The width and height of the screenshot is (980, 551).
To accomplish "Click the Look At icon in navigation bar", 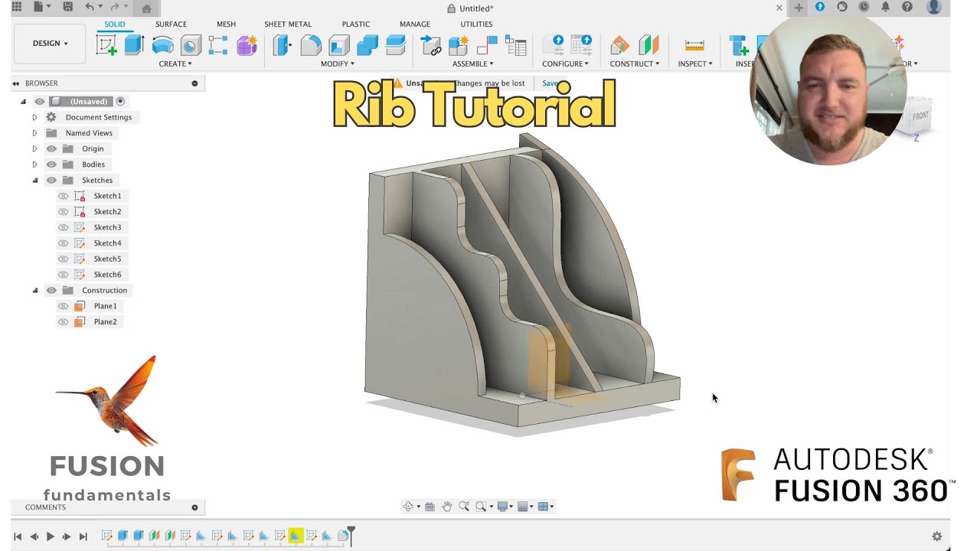I will (430, 507).
